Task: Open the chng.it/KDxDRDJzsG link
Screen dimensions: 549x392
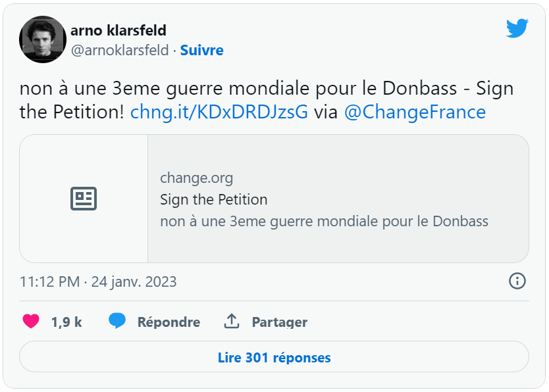Action: tap(219, 112)
